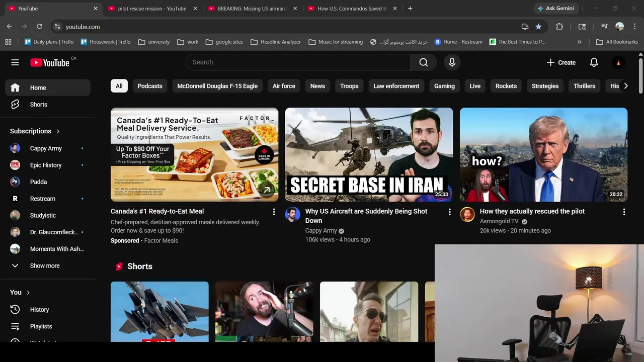
Task: View site information icon in address bar
Action: tap(57, 26)
